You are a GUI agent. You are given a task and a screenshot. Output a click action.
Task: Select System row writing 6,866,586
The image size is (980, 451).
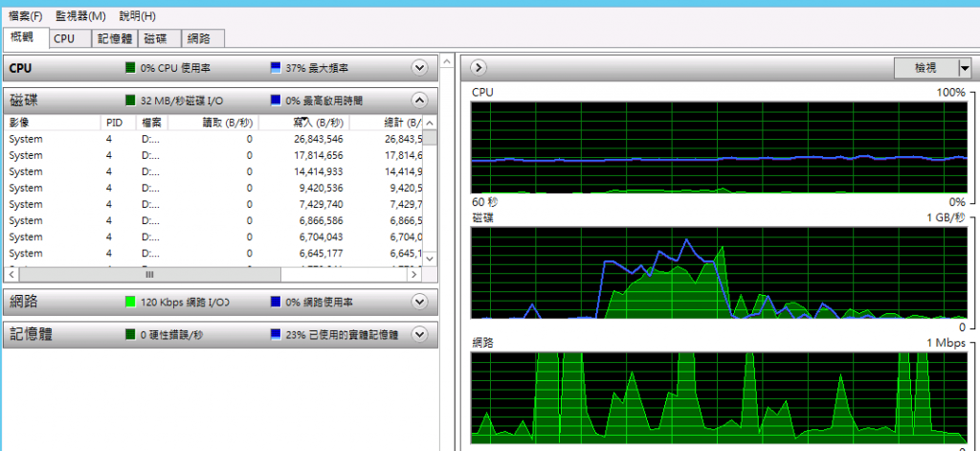coord(214,221)
